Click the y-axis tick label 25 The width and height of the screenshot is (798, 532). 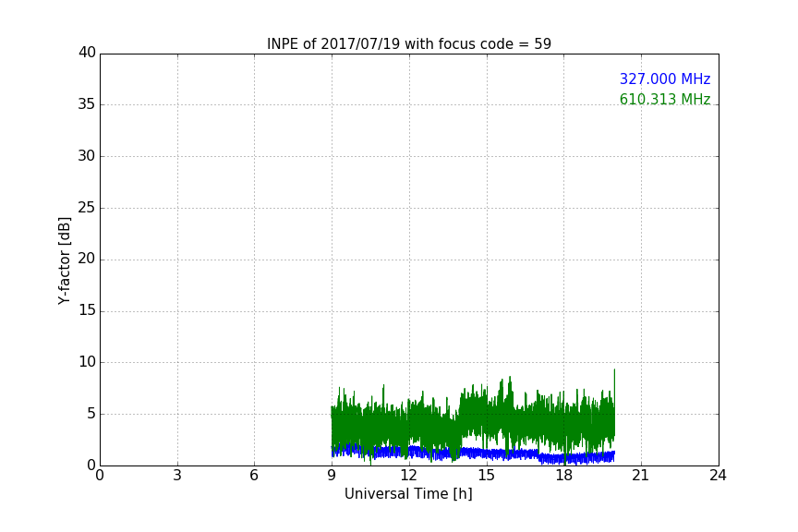87,207
